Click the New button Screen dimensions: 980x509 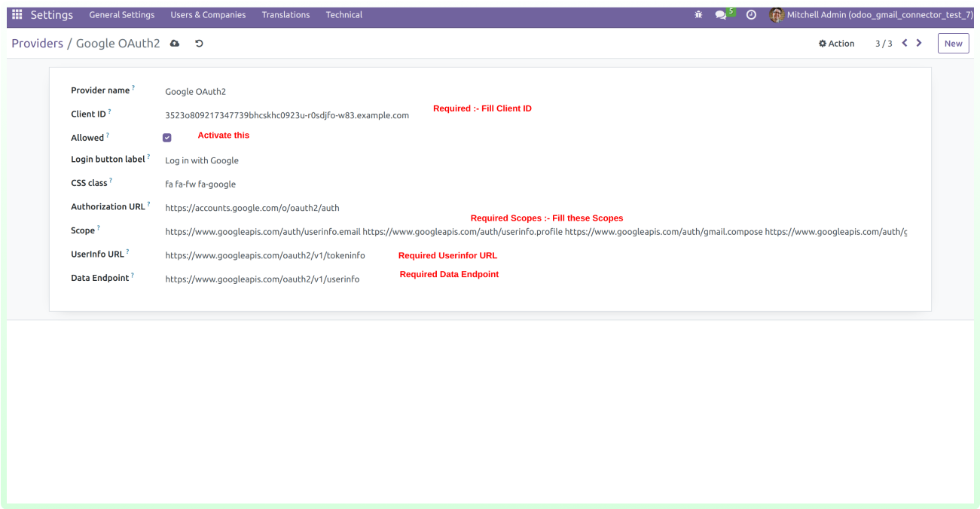click(953, 44)
